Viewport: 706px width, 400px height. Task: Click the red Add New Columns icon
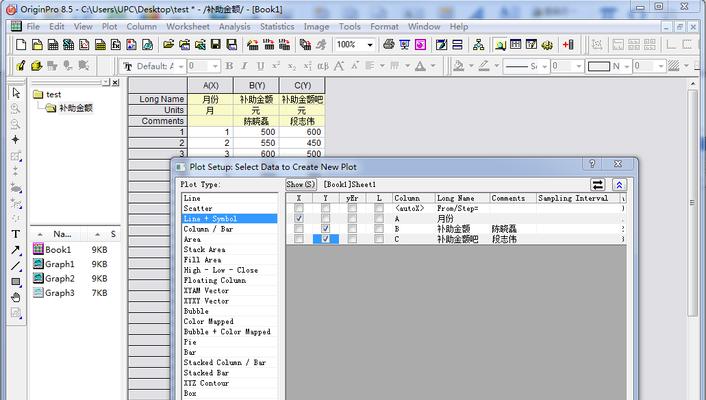(568, 45)
